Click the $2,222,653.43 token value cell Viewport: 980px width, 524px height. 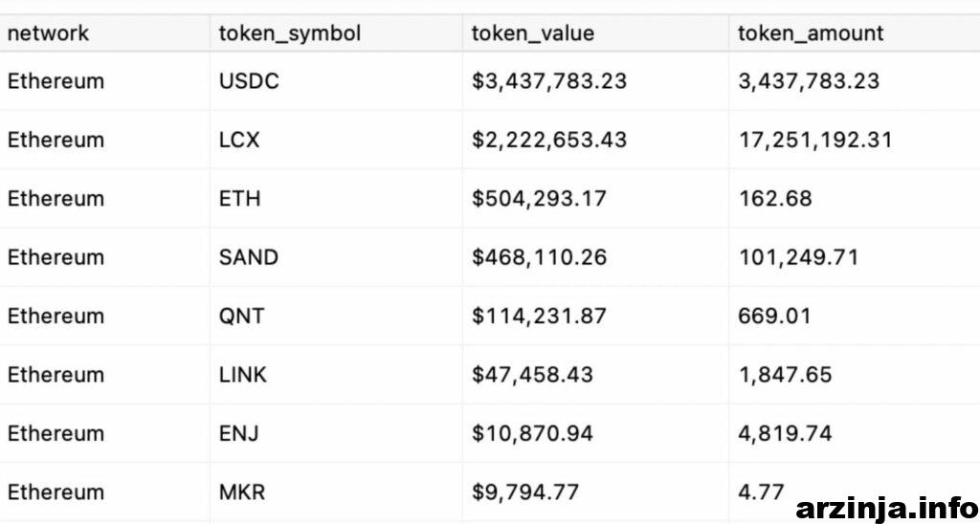click(x=595, y=140)
